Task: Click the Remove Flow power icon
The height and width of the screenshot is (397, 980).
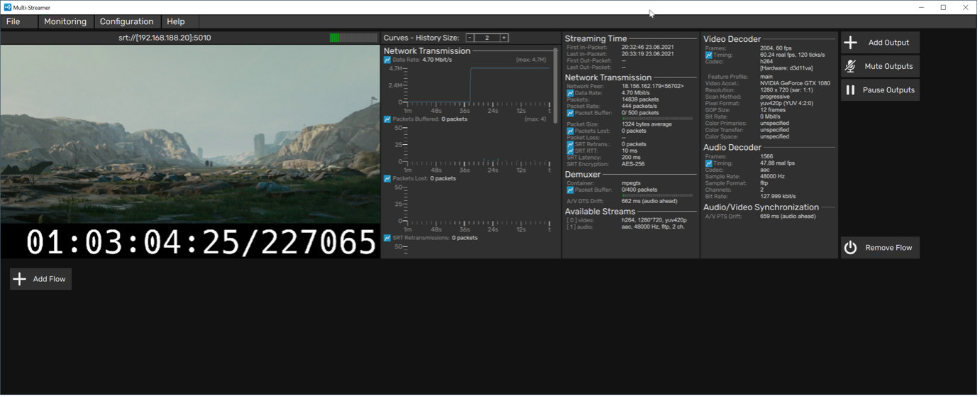Action: [x=851, y=248]
